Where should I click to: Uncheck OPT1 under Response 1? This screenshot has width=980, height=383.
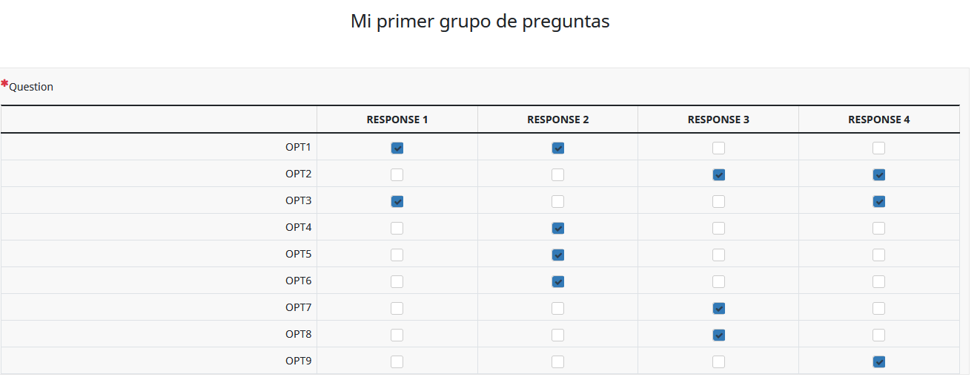point(397,148)
